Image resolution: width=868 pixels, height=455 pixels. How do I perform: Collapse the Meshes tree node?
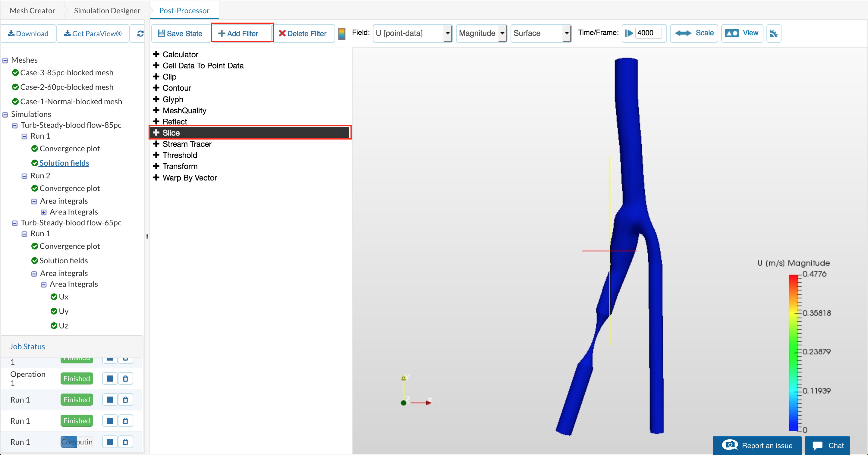pyautogui.click(x=5, y=60)
